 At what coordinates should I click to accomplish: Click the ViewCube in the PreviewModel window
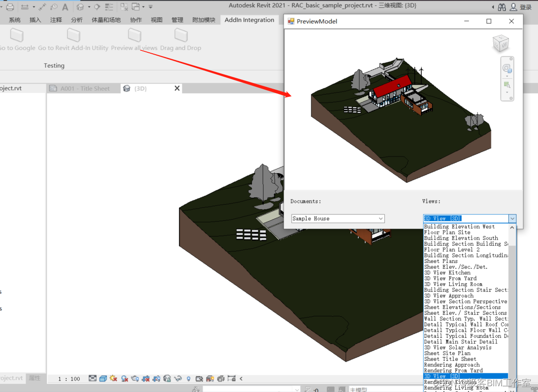[501, 43]
